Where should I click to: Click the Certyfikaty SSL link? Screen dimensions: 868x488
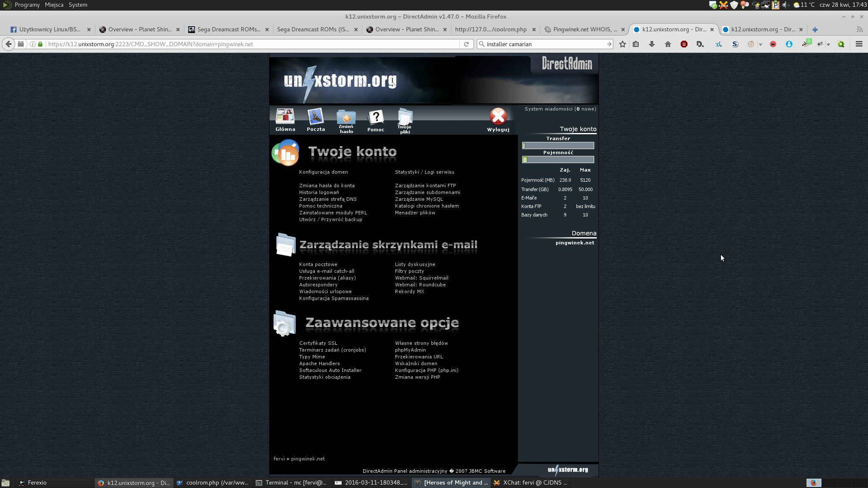[x=318, y=343]
